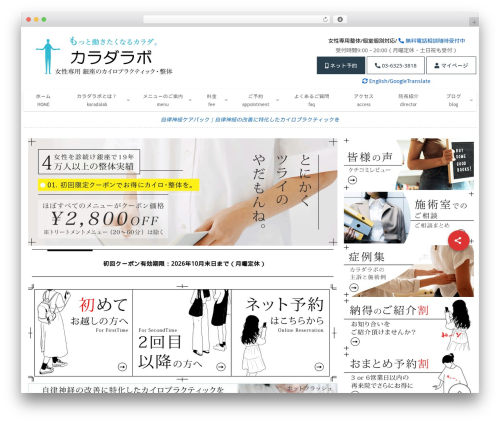
Task: Click the red share floating button
Action: 459,240
